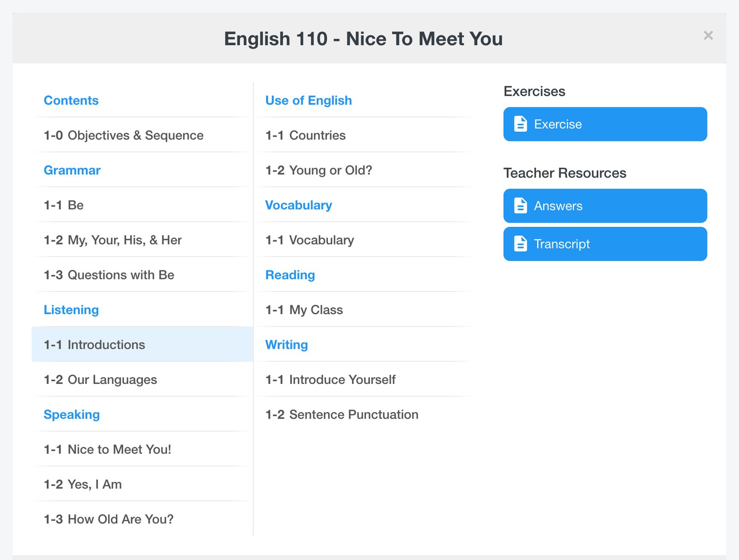Select 1-1 Introductions listening lesson
739x560 pixels.
pos(142,344)
